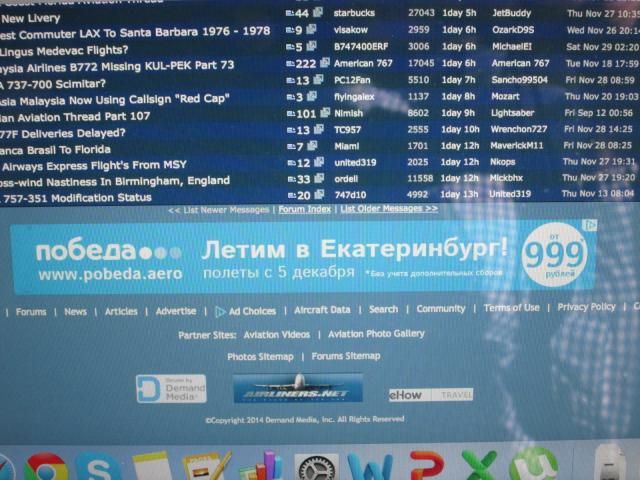640x480 pixels.
Task: Open reply pages icon beside 9 count
Action: tap(311, 29)
